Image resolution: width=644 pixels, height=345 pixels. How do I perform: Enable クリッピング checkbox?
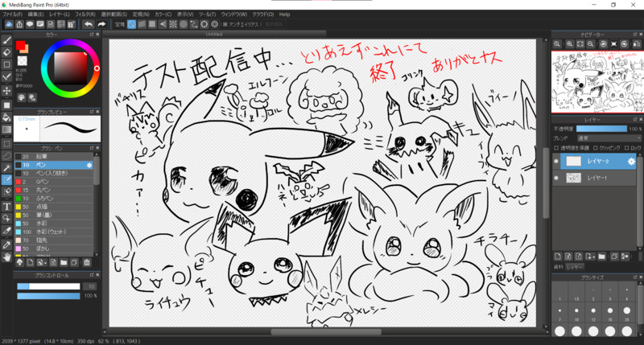595,148
